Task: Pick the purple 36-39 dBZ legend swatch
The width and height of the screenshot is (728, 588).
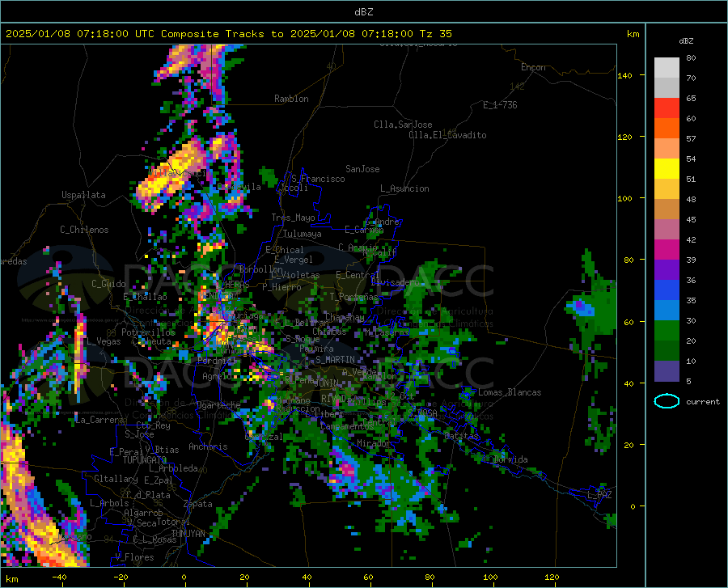Action: click(667, 270)
